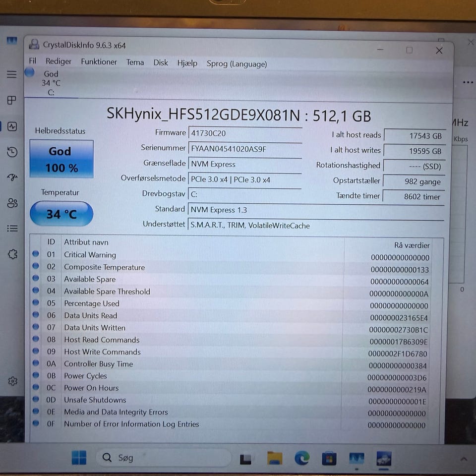Click the CrystalDiskInfo title bar app icon

34,44
